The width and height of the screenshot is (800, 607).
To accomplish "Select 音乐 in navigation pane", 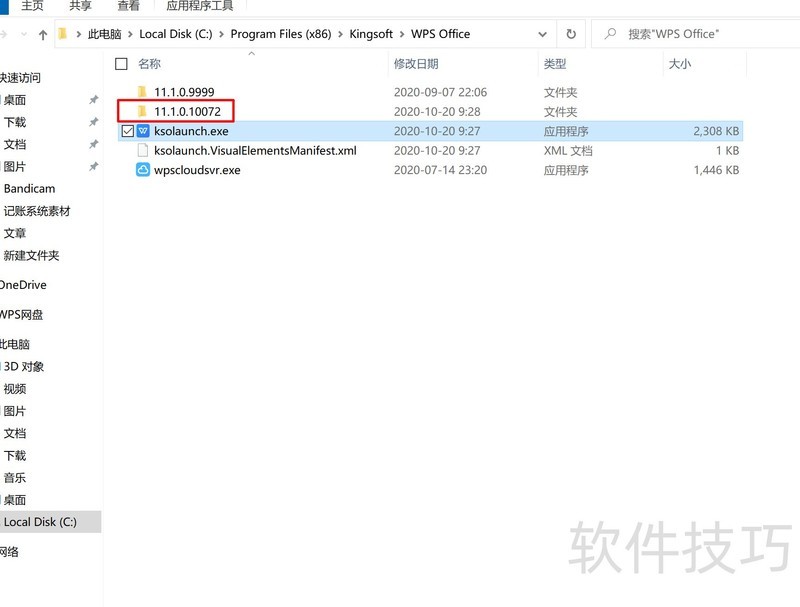I will point(15,478).
